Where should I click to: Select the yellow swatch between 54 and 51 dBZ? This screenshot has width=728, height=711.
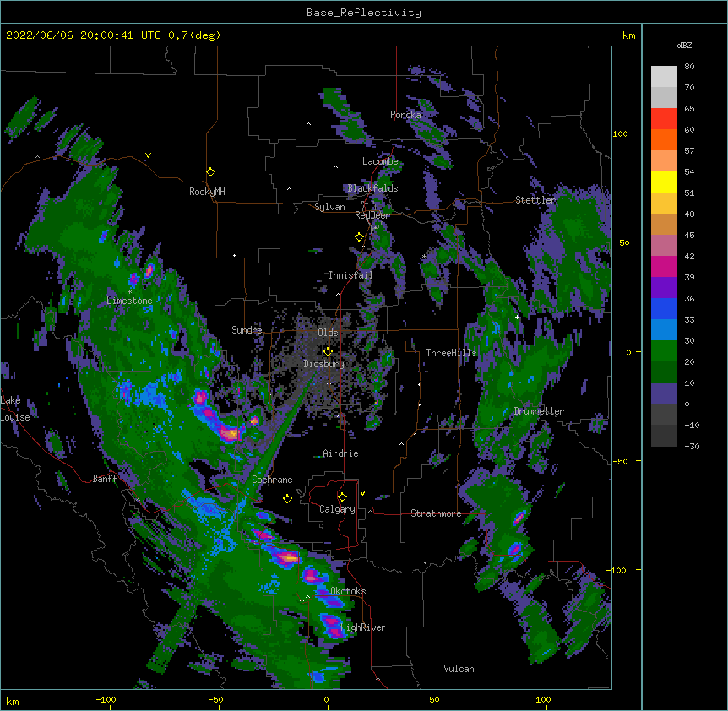[x=664, y=182]
